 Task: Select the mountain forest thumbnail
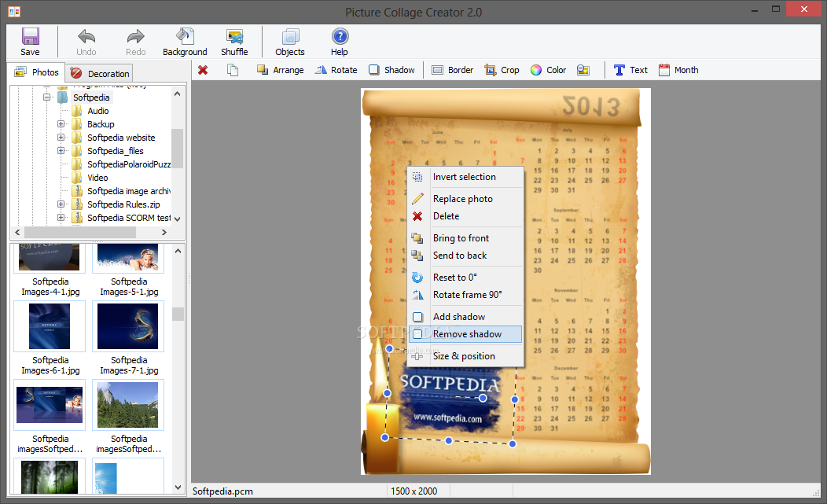coord(128,405)
